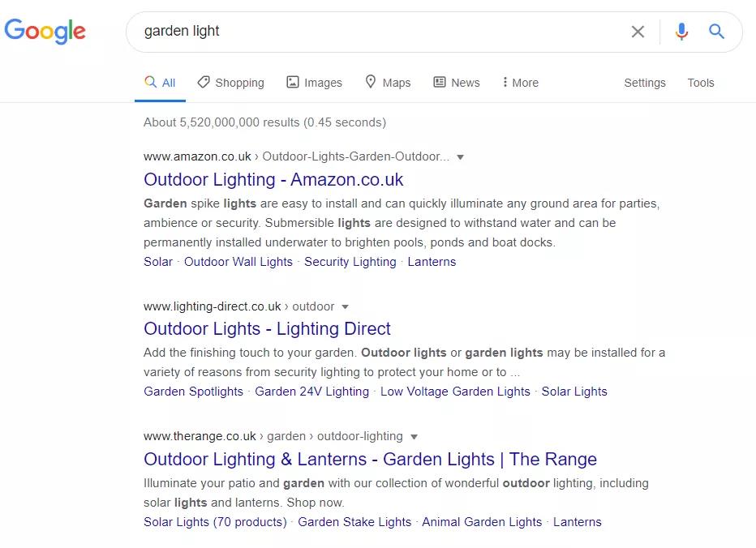Expand the amazon.co.uk result dropdown arrow
756x548 pixels.
[x=461, y=157]
